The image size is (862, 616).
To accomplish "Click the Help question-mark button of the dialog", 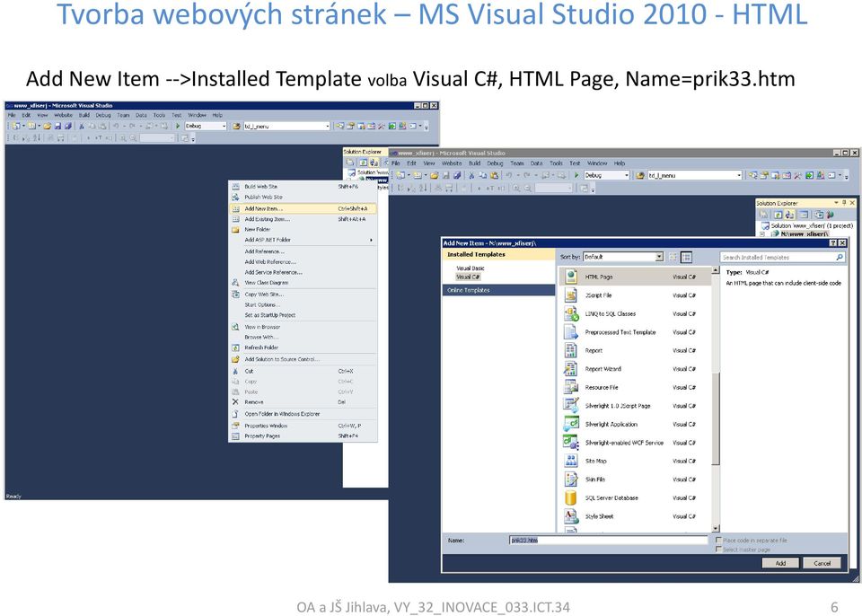I will 833,243.
